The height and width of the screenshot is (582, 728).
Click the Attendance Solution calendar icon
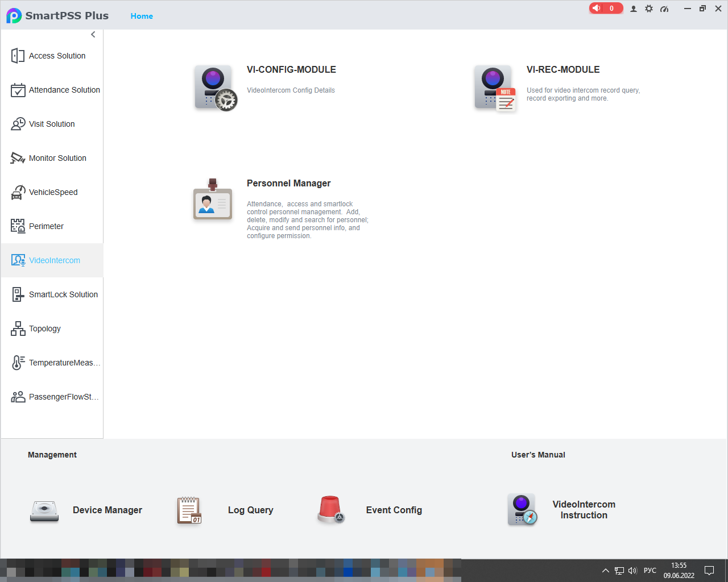18,90
